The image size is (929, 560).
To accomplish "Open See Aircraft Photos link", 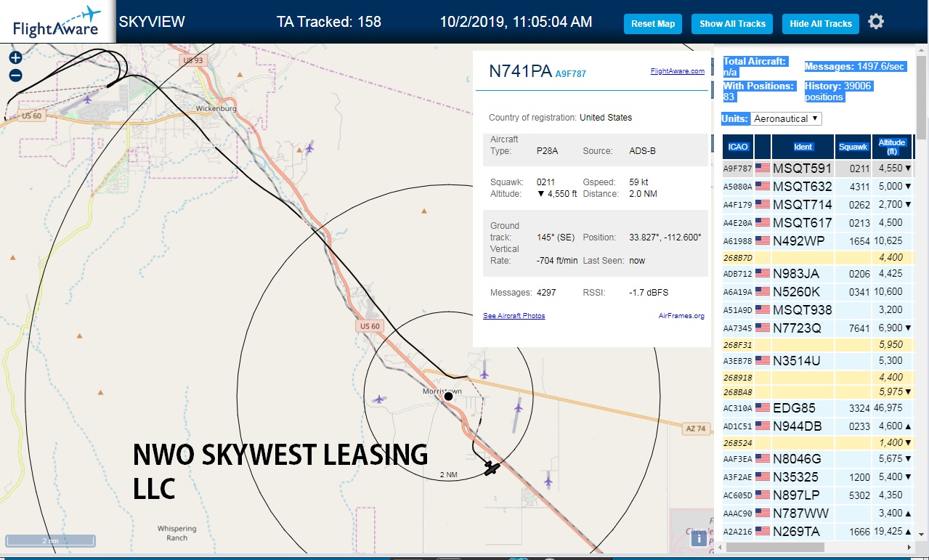I will tap(514, 316).
